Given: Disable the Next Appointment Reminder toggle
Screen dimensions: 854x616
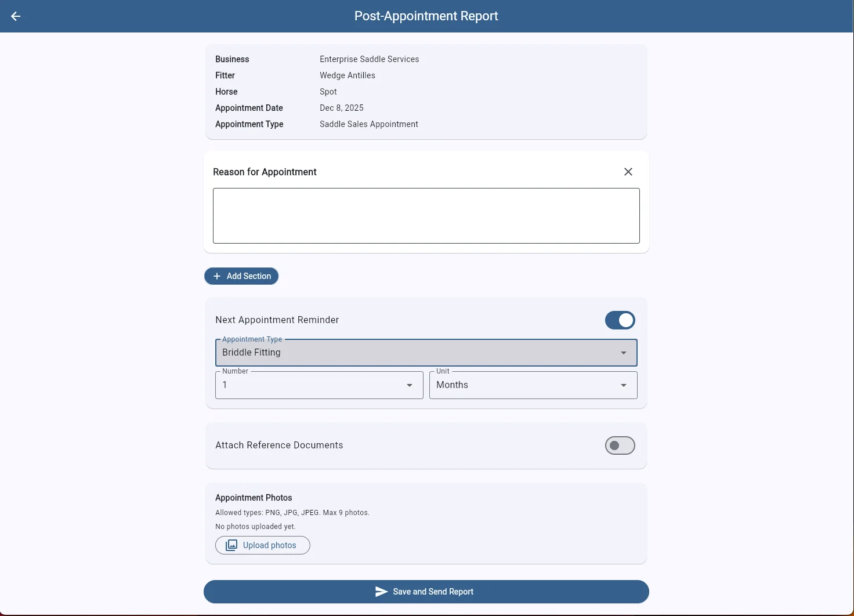Looking at the screenshot, I should point(620,320).
